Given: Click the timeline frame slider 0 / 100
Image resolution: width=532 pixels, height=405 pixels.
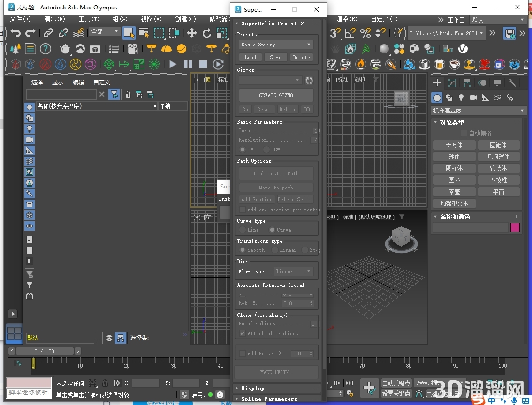Looking at the screenshot, I should 45,351.
